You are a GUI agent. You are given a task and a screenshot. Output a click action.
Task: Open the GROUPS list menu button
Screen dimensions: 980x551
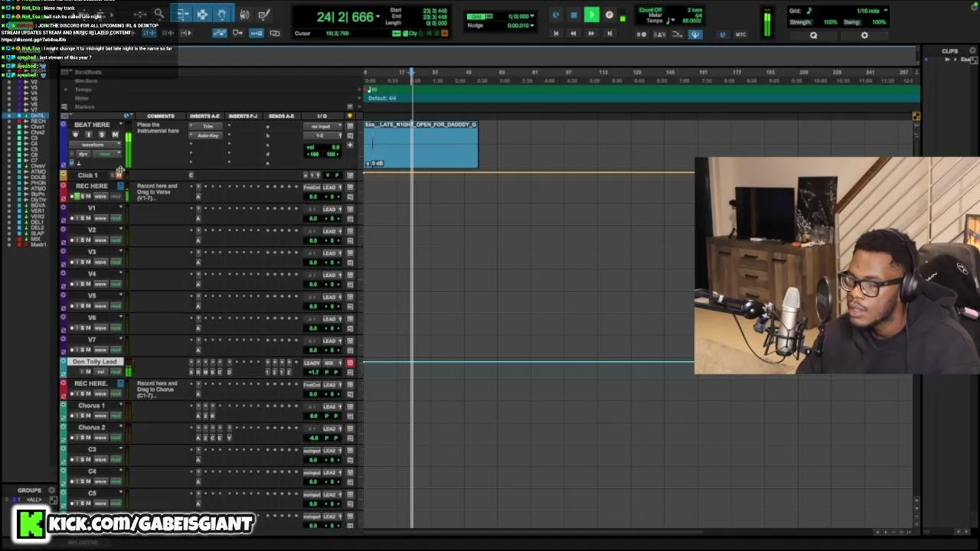pyautogui.click(x=51, y=490)
